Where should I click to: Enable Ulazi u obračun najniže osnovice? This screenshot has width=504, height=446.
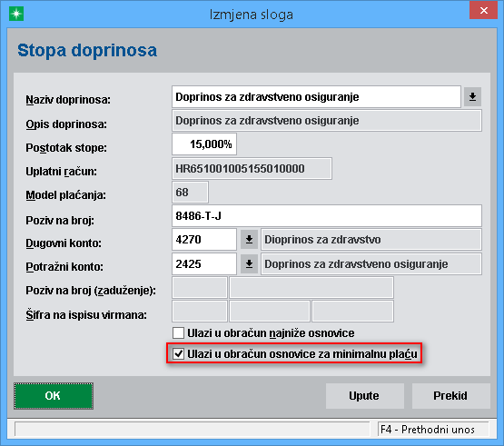point(178,332)
